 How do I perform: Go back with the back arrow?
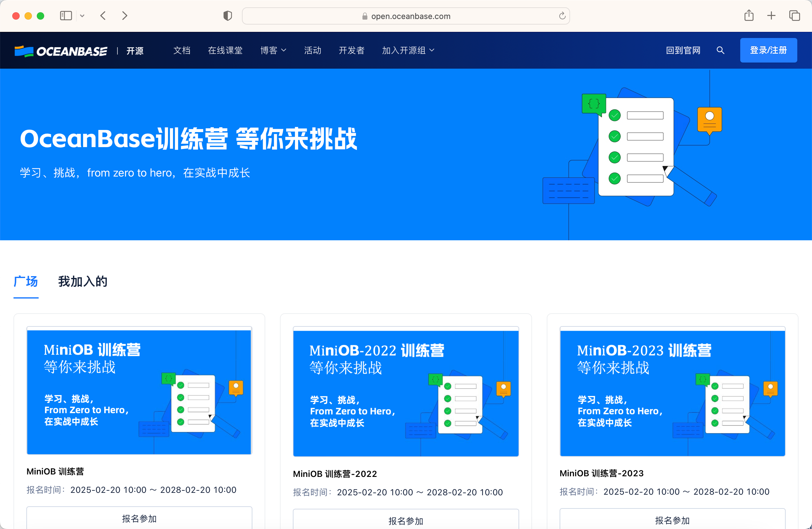(103, 16)
